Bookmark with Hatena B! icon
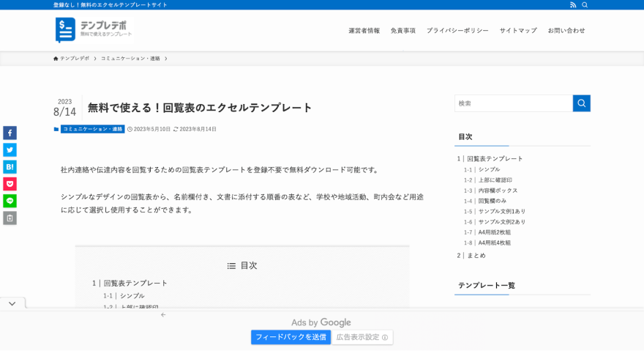Image resolution: width=644 pixels, height=351 pixels. pos(10,167)
